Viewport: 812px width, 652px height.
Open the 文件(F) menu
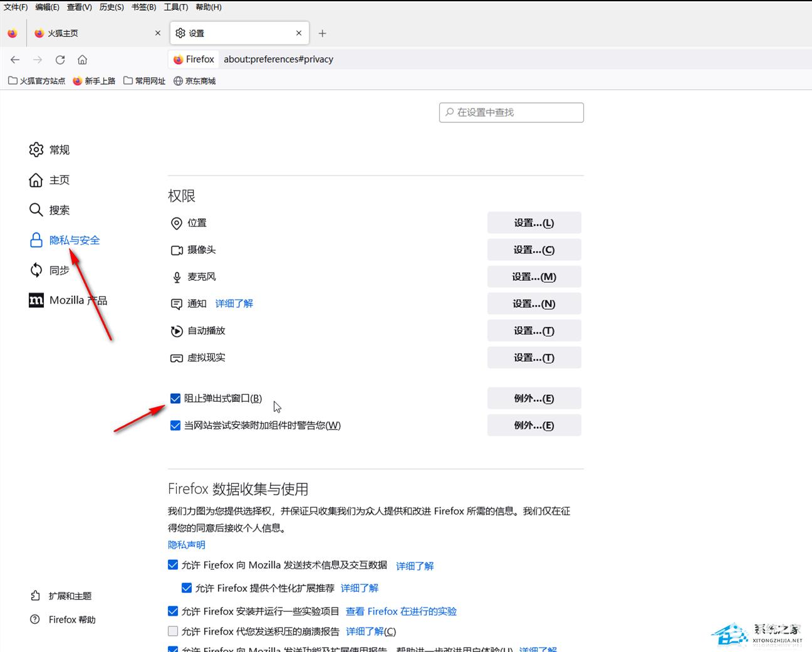point(16,7)
